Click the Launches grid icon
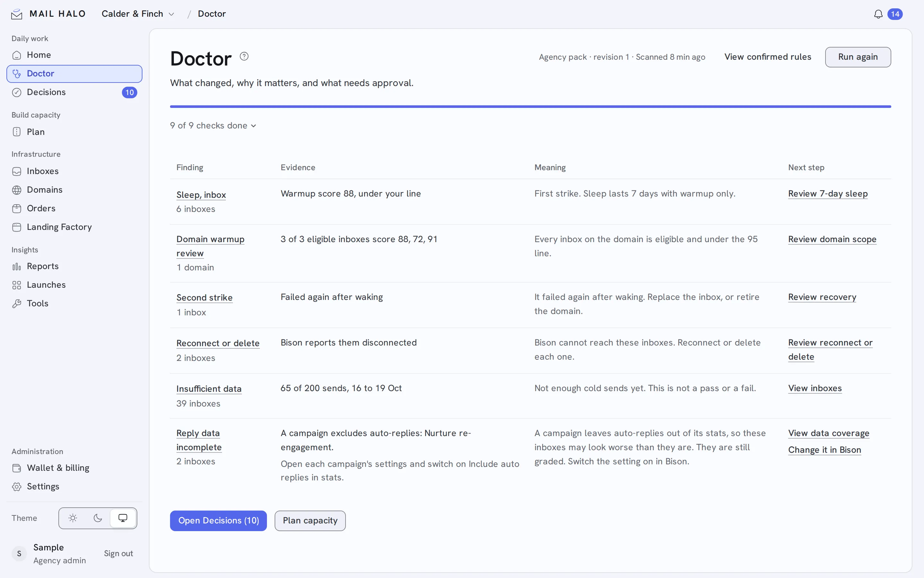Screen dimensions: 924x578 coord(17,285)
